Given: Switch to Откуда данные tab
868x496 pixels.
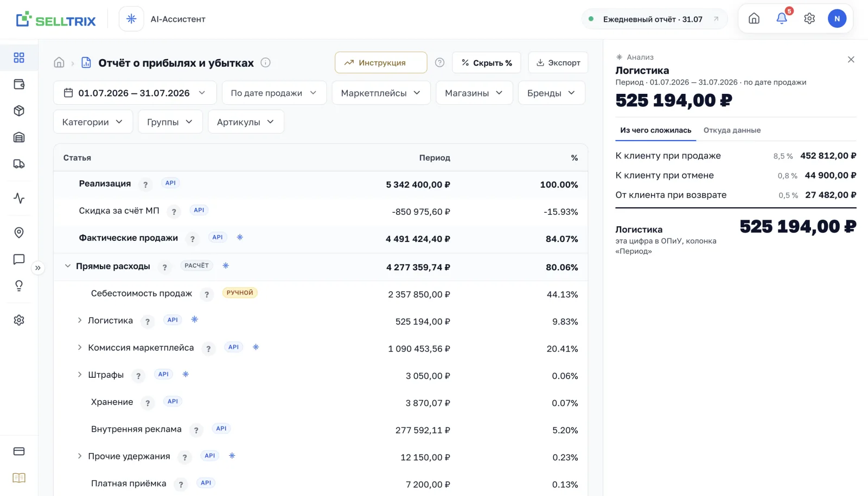Looking at the screenshot, I should pyautogui.click(x=732, y=130).
